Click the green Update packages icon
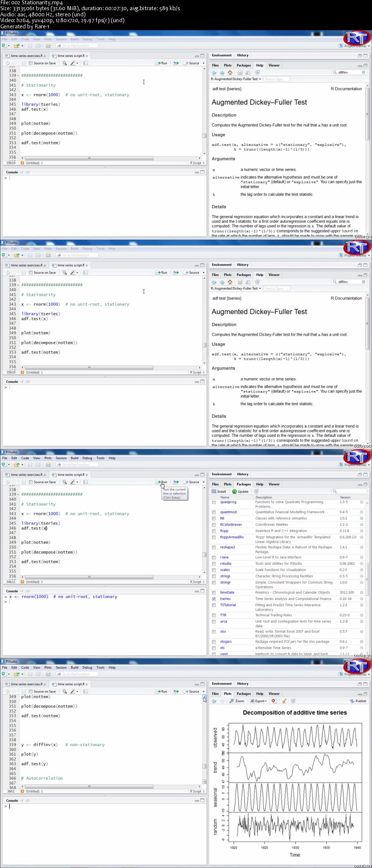This screenshot has width=372, height=868. [234, 491]
